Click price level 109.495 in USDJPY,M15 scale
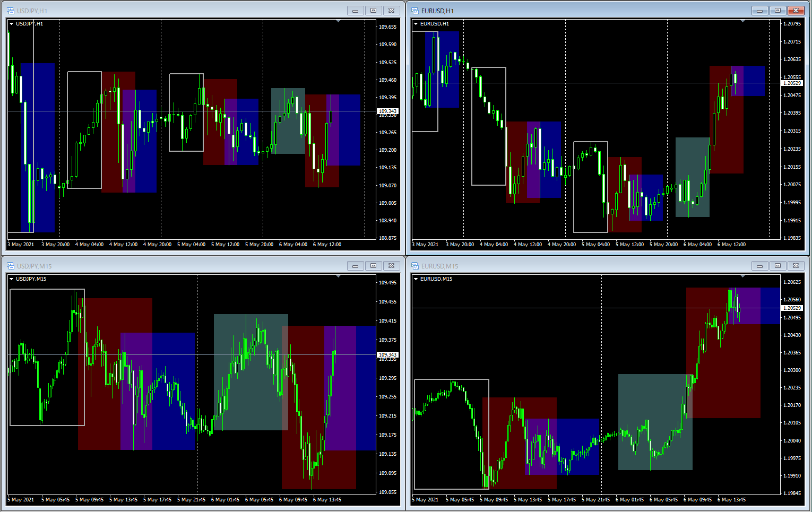Viewport: 812px width, 512px height. coord(387,283)
